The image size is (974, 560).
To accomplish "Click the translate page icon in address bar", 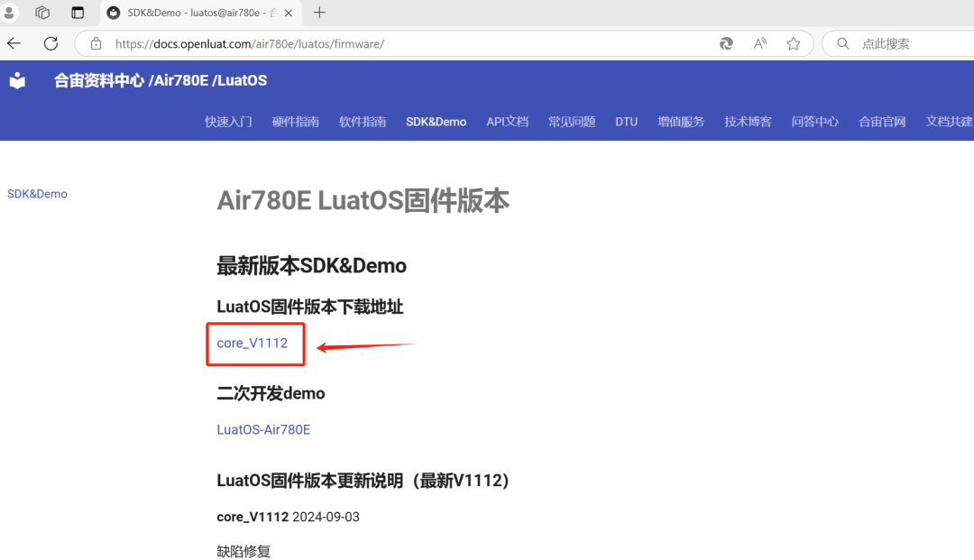I will point(727,42).
